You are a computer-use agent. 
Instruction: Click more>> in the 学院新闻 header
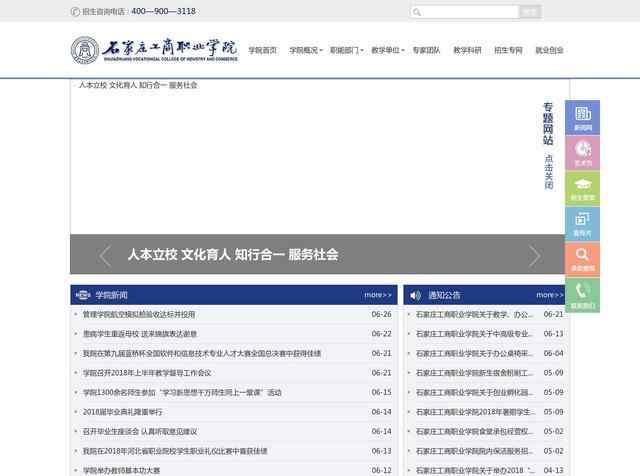[378, 295]
